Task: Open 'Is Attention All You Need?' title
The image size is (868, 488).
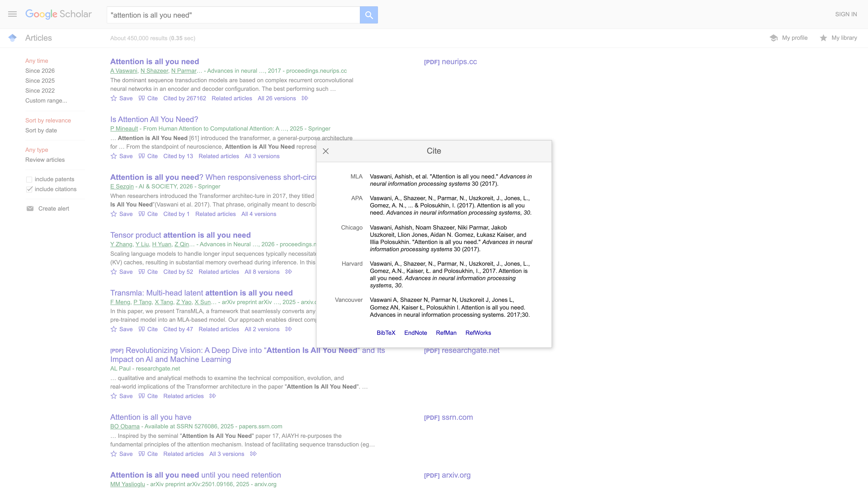Action: 154,119
